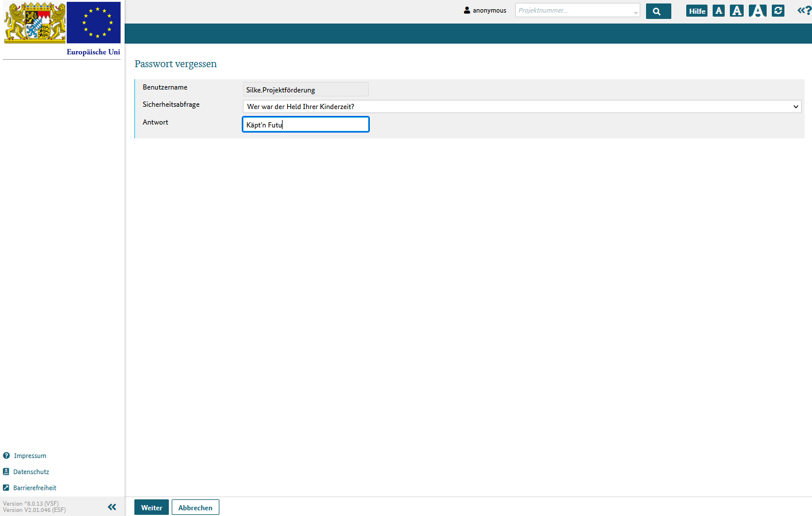
Task: Click the Passwort vergessen heading
Action: [x=176, y=64]
